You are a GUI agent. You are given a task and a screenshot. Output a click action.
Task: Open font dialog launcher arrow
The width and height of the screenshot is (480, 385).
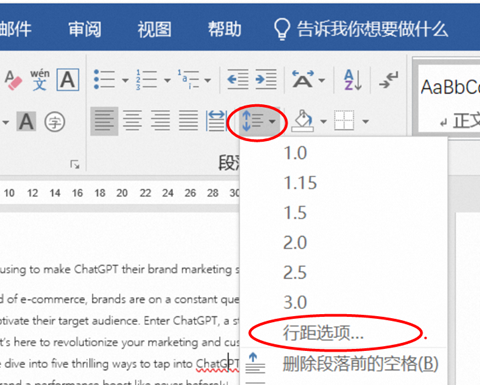pos(75,164)
